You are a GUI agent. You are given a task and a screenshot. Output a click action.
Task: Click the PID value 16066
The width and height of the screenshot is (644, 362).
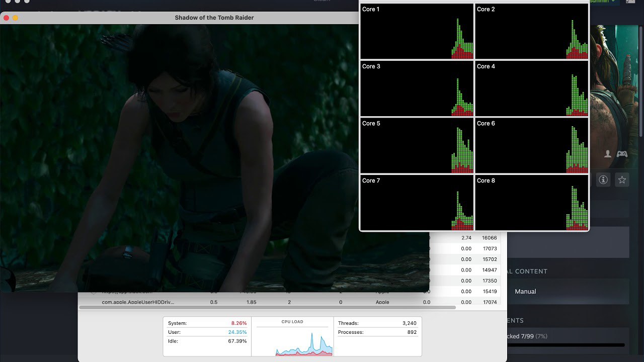pyautogui.click(x=490, y=238)
